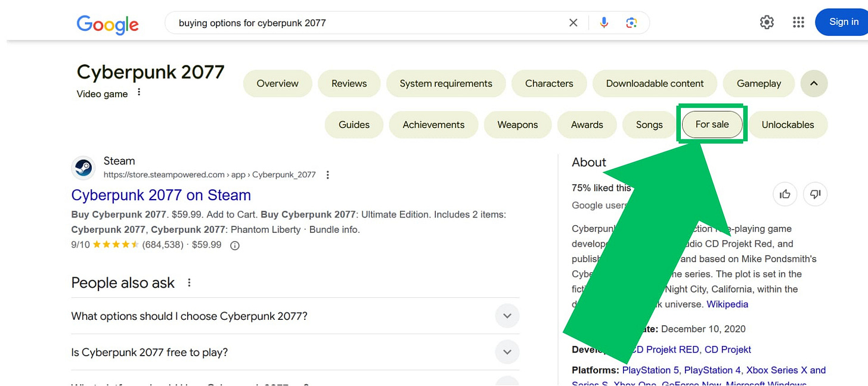The image size is (868, 386).
Task: Click the Steam site name text
Action: (119, 161)
